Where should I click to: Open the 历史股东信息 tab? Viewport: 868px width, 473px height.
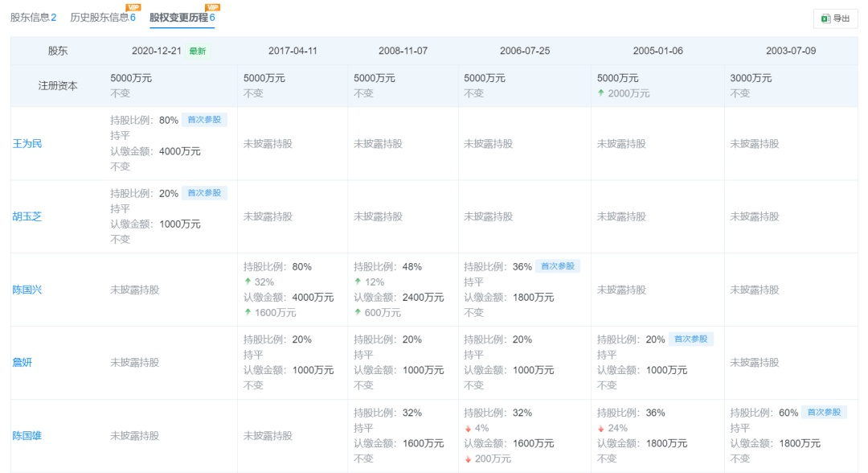tap(101, 17)
